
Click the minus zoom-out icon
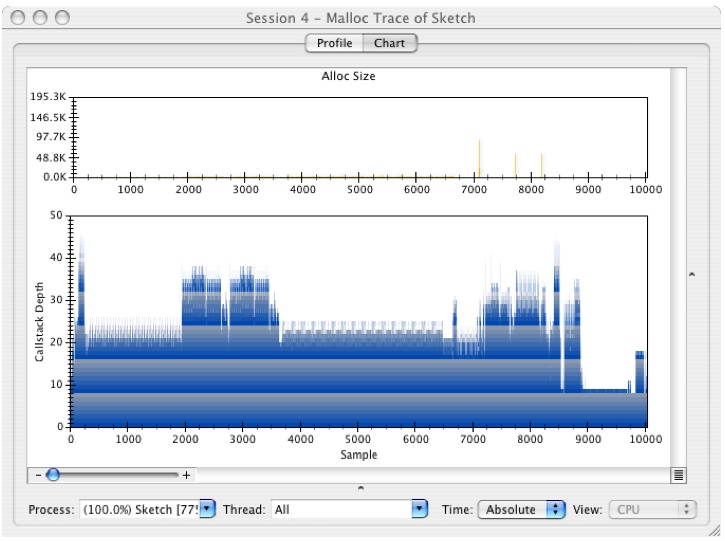coord(38,475)
